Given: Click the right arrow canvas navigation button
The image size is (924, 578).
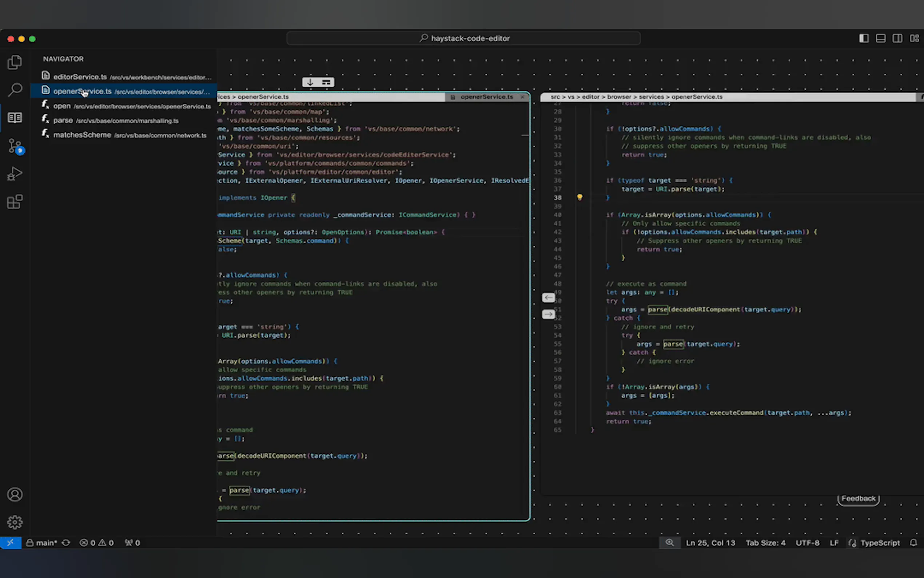Looking at the screenshot, I should 549,314.
